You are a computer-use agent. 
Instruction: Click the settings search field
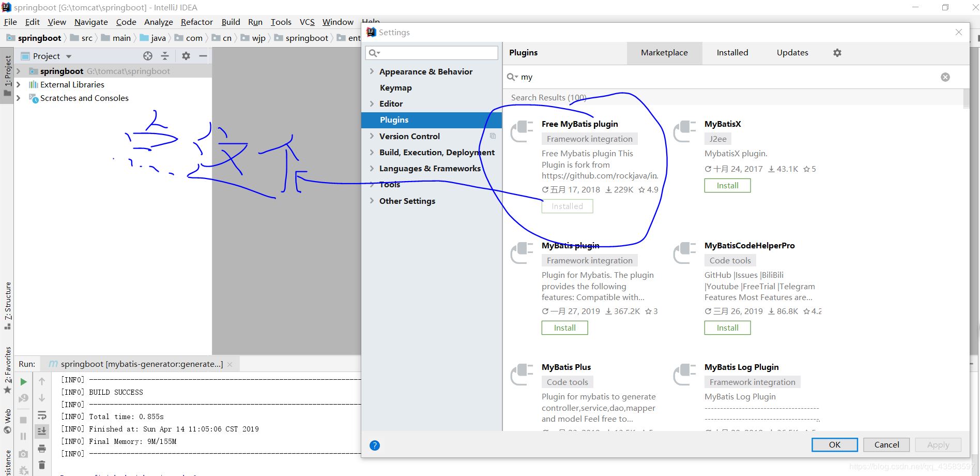pos(432,53)
